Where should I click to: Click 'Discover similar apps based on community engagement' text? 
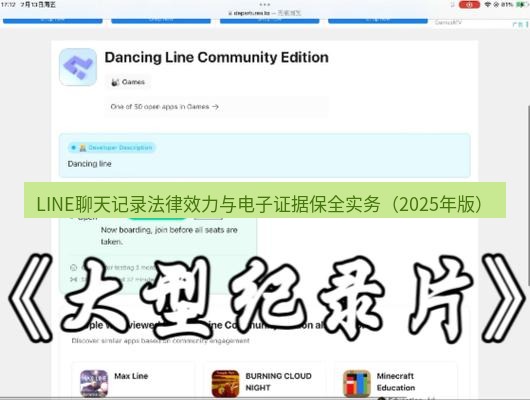tap(161, 340)
